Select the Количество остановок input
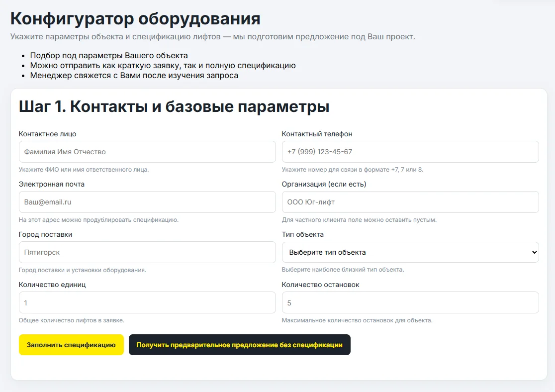 [410, 303]
